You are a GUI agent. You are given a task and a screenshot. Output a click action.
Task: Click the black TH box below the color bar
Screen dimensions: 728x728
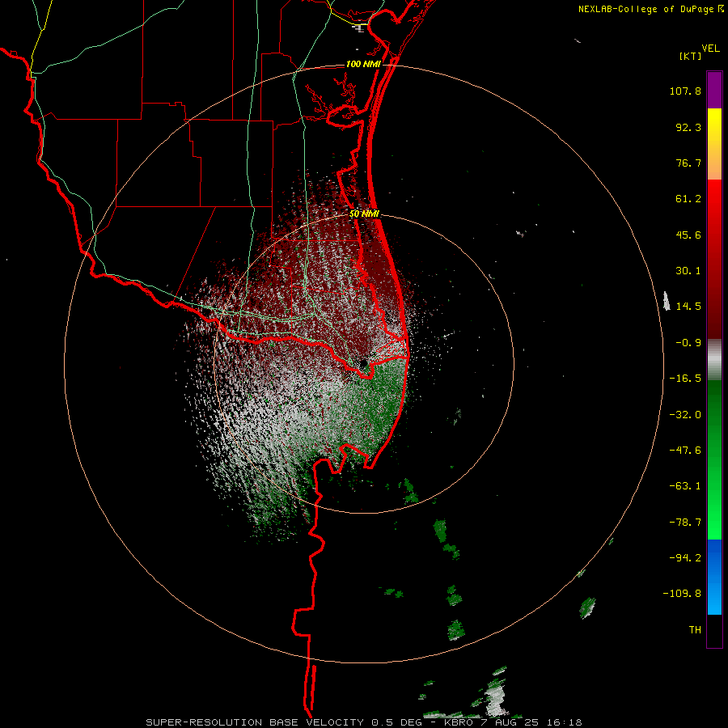coord(714,631)
